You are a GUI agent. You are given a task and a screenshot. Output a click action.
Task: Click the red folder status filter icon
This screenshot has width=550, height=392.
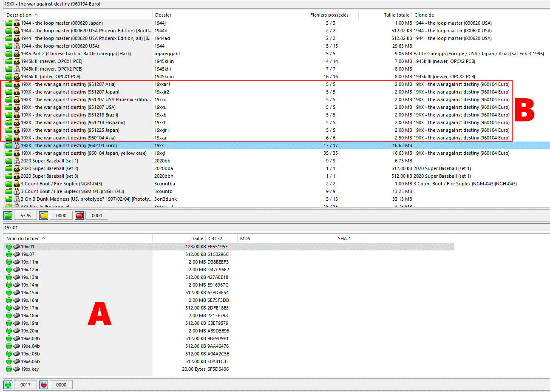point(79,216)
